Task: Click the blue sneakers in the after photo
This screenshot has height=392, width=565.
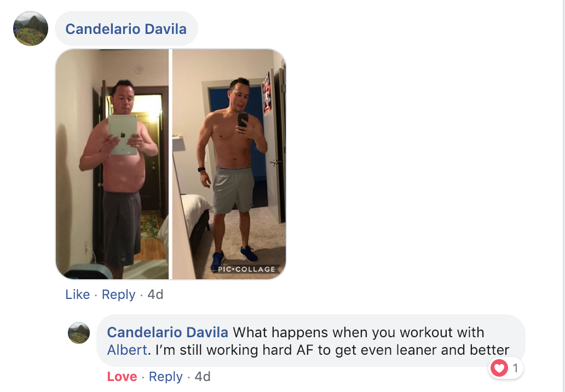Action: (234, 258)
